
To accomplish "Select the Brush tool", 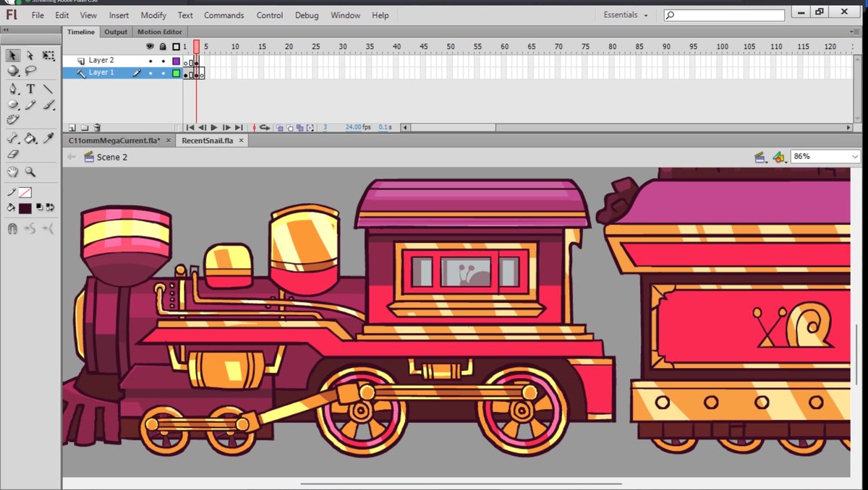I will [x=48, y=105].
